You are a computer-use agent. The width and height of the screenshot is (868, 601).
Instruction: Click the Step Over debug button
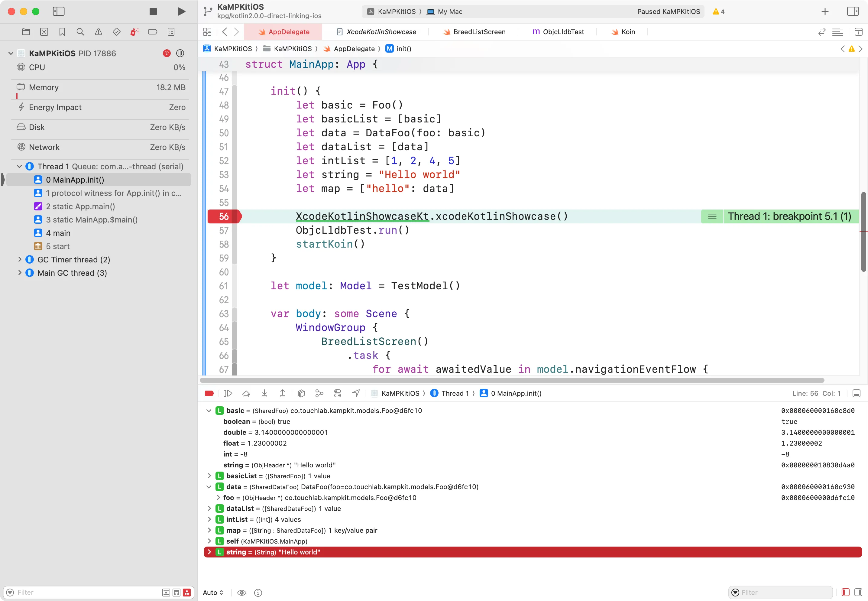coord(246,393)
